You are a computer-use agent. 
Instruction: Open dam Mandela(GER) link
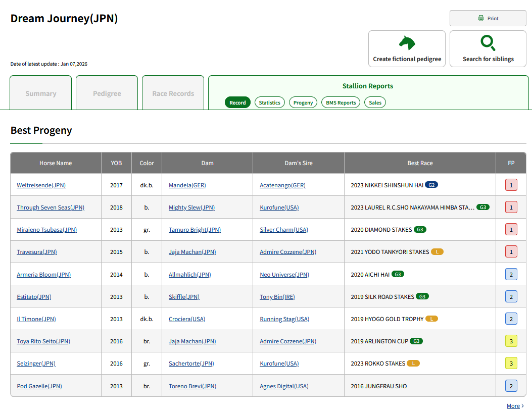coord(187,185)
